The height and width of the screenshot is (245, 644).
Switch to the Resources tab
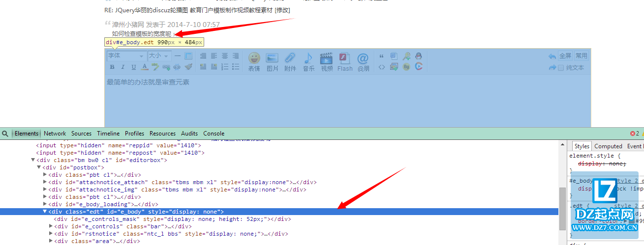[162, 134]
